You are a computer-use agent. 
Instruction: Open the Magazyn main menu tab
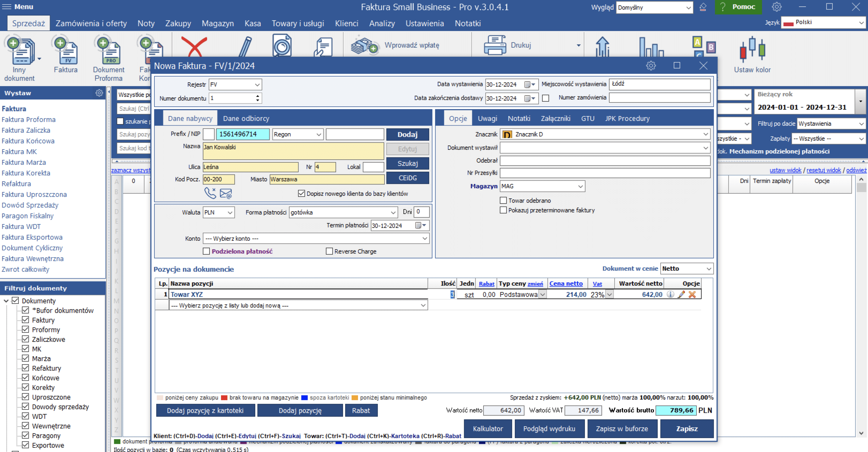point(217,24)
